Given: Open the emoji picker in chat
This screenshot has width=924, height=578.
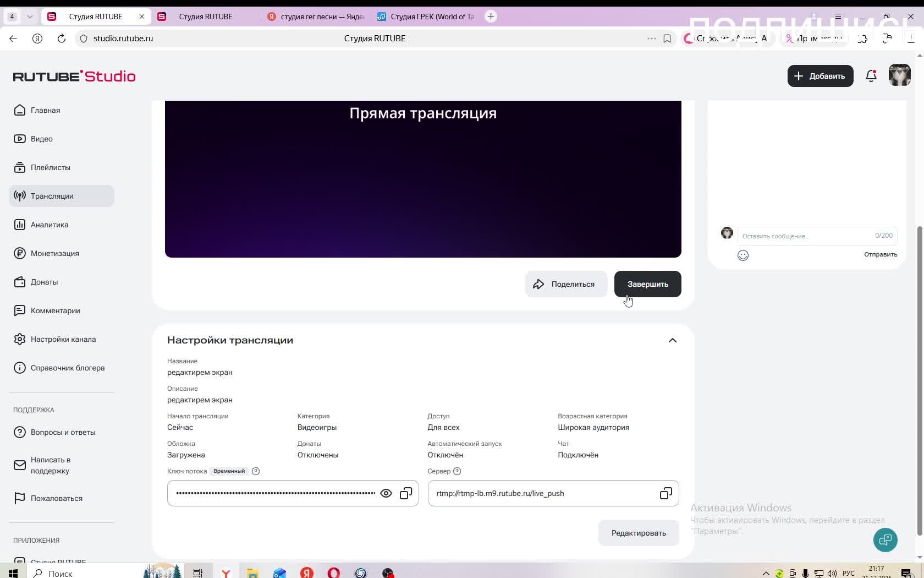Looking at the screenshot, I should pyautogui.click(x=743, y=255).
